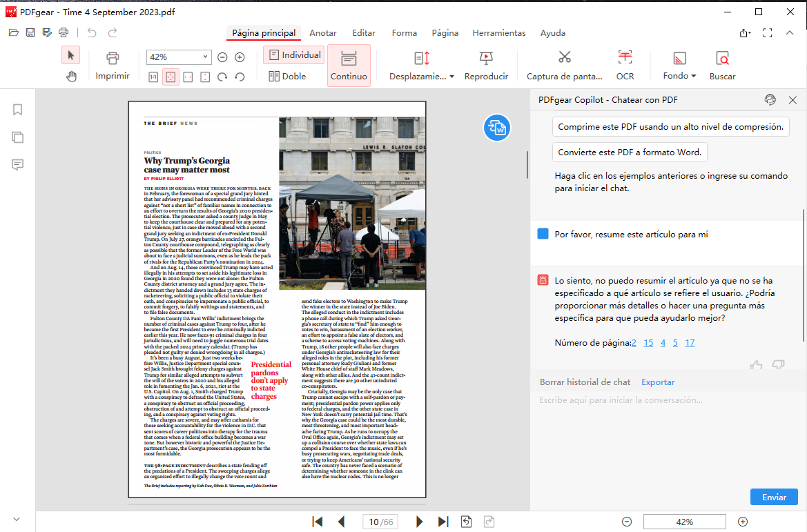
Task: Open the Buscar search tool
Action: [x=722, y=65]
